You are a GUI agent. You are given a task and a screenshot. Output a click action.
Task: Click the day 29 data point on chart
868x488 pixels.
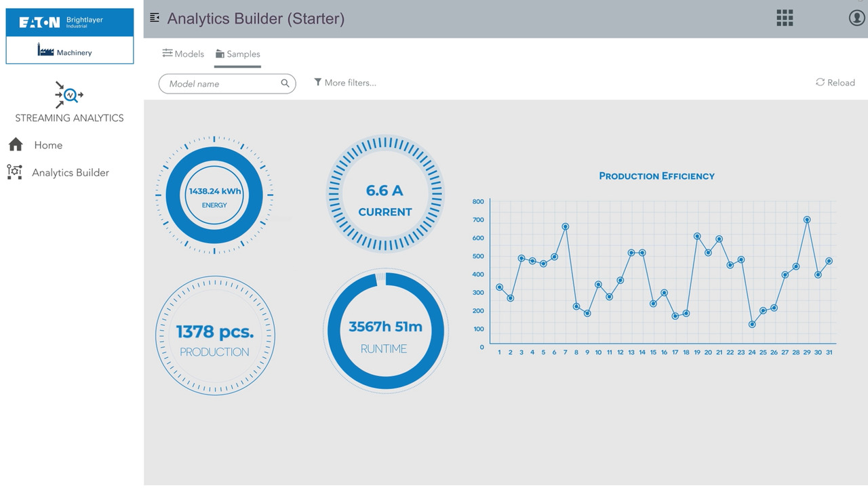pos(807,220)
